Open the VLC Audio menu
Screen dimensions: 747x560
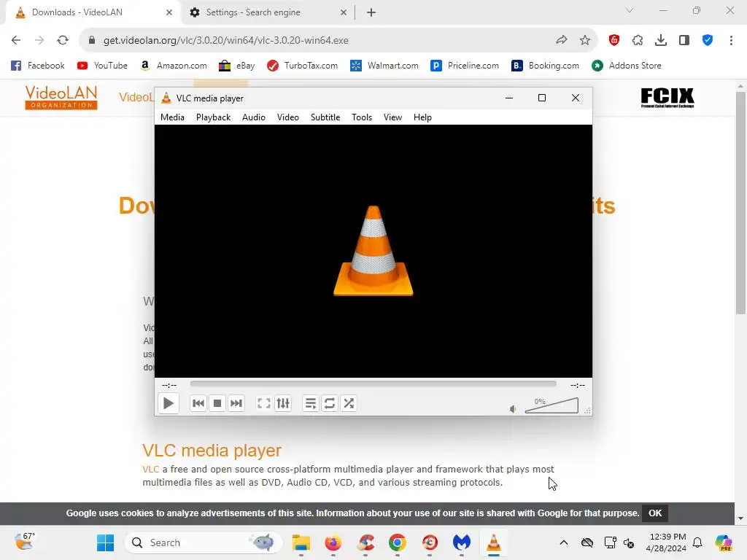pyautogui.click(x=253, y=117)
